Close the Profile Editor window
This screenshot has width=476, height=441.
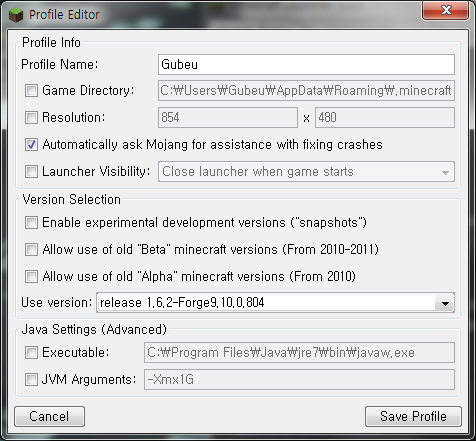point(445,10)
